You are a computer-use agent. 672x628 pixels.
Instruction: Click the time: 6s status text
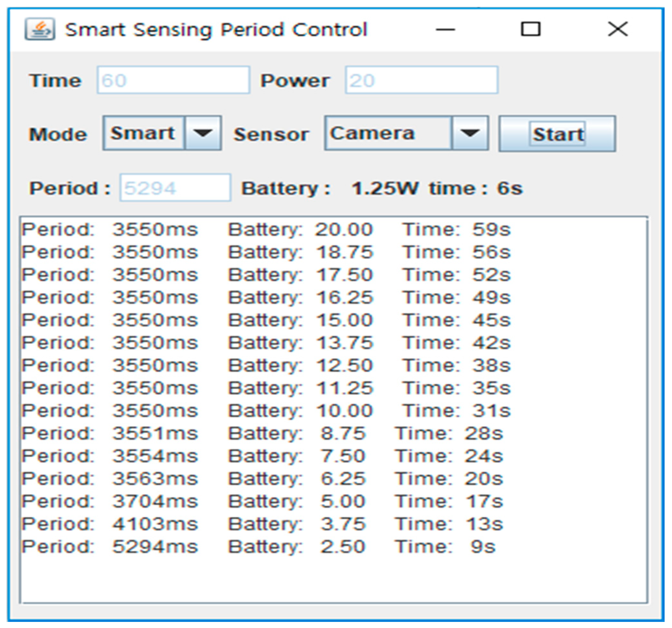pos(476,188)
